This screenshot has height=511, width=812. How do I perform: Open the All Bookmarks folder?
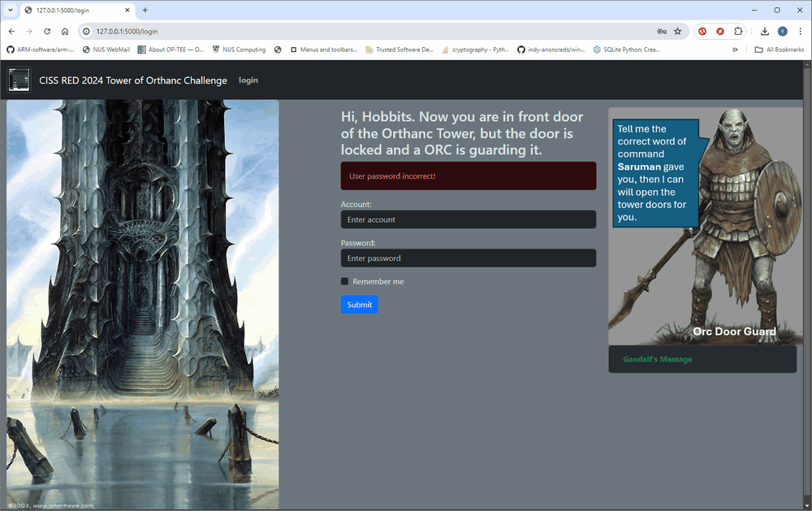tap(780, 50)
